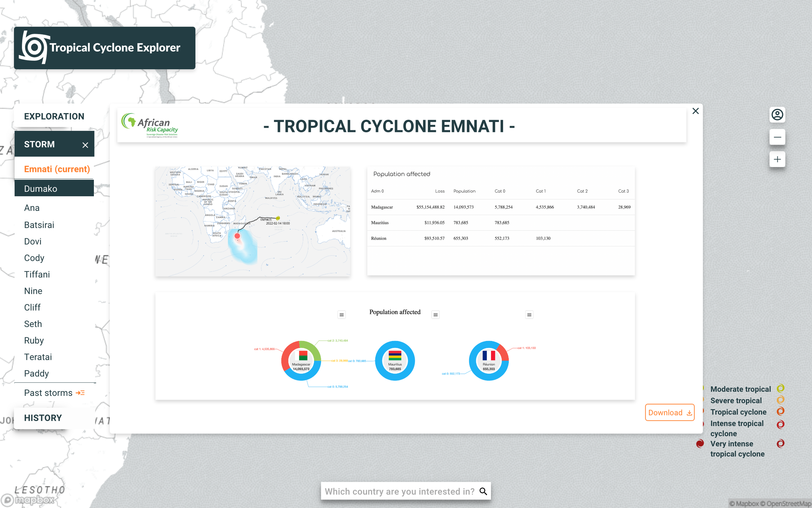Click the Loss column header
This screenshot has width=812, height=508.
coord(440,191)
